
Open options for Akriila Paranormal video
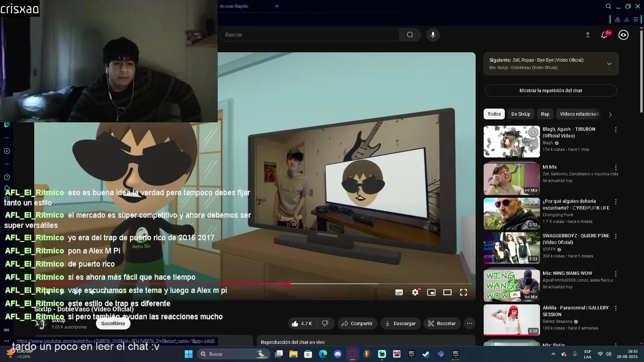click(615, 308)
